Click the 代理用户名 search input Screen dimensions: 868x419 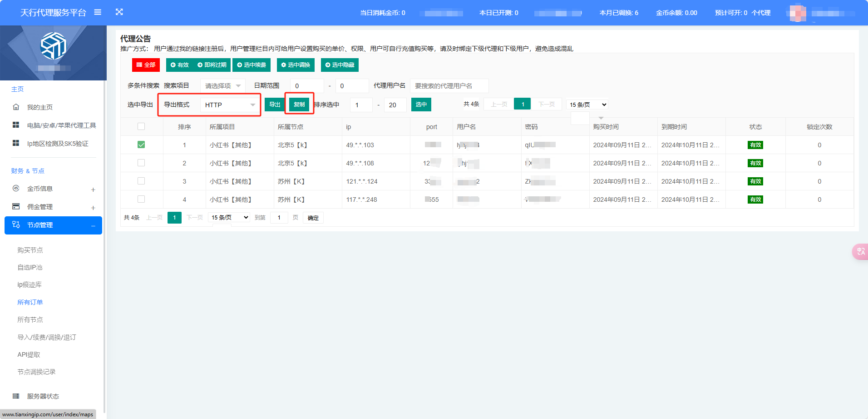(x=449, y=85)
